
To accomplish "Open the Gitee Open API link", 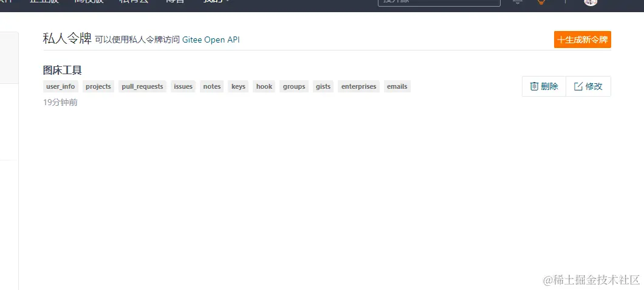I will click(x=211, y=40).
